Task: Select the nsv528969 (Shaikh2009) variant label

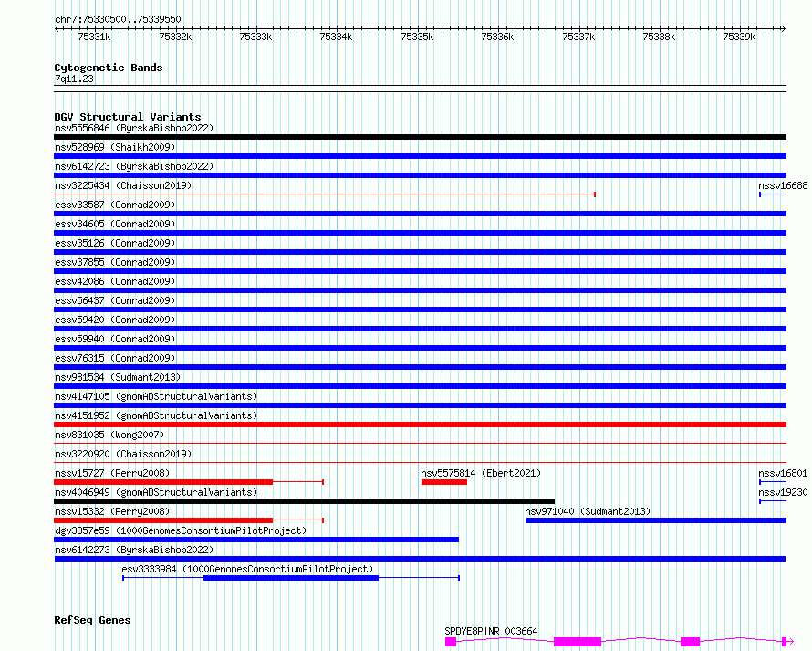Action: [x=115, y=147]
